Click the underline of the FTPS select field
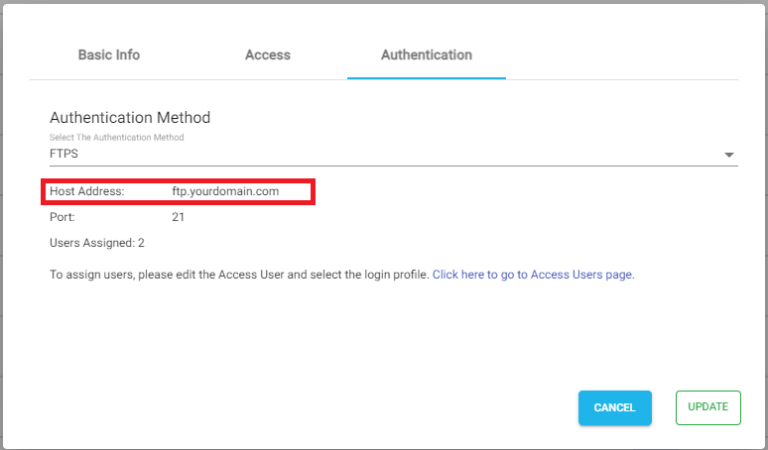The image size is (768, 450). tap(393, 166)
